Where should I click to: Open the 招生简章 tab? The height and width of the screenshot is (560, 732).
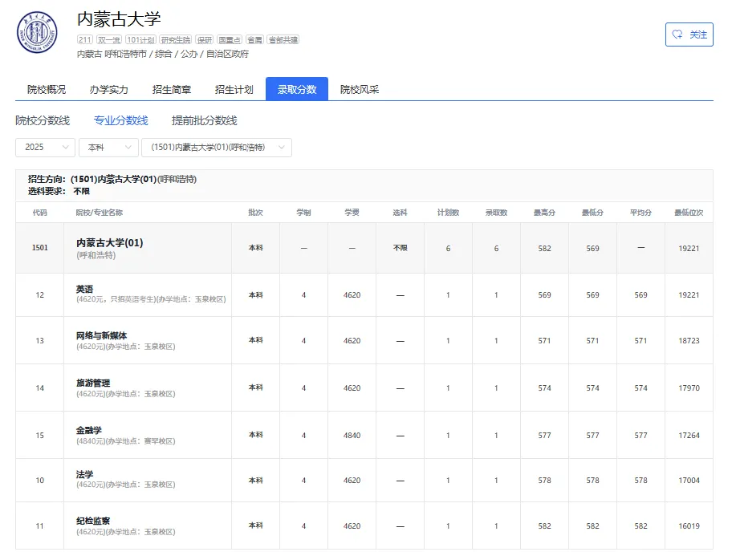pos(171,89)
